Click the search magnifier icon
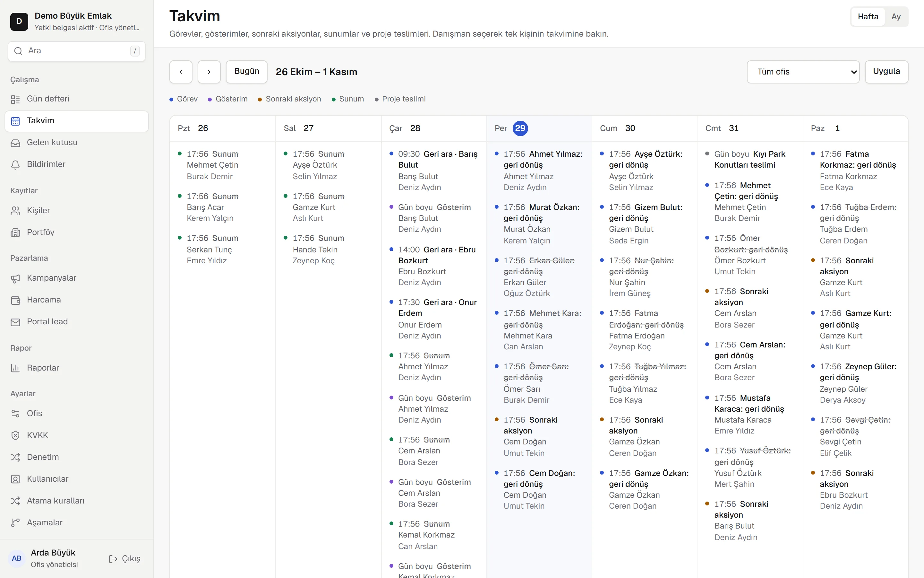The width and height of the screenshot is (924, 578). point(18,51)
